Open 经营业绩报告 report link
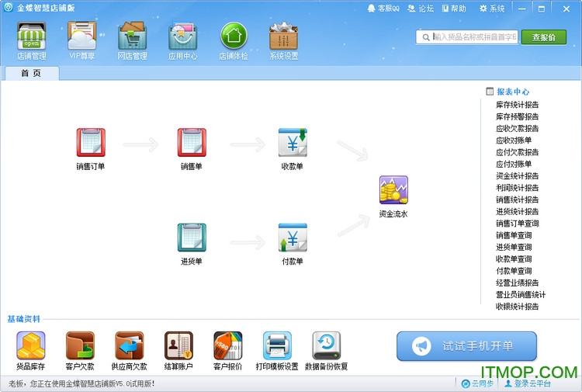582x392 pixels. click(517, 283)
